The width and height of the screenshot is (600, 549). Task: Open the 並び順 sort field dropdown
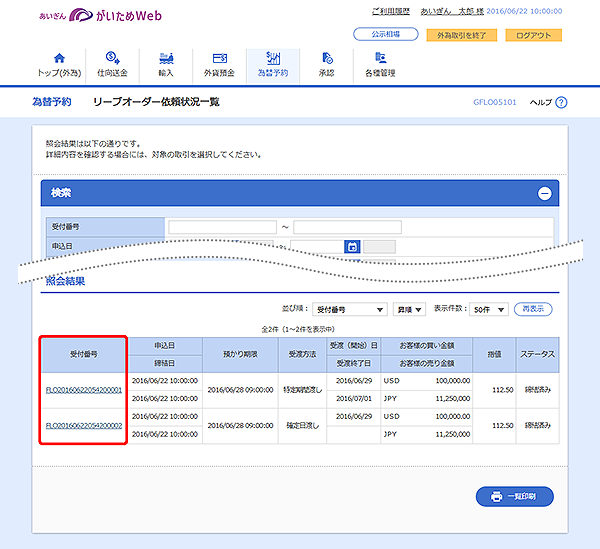tap(349, 310)
